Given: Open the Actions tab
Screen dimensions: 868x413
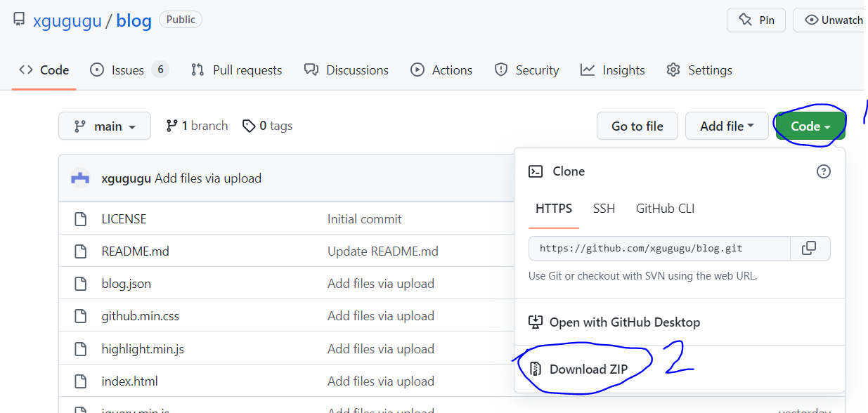Looking at the screenshot, I should click(x=441, y=70).
